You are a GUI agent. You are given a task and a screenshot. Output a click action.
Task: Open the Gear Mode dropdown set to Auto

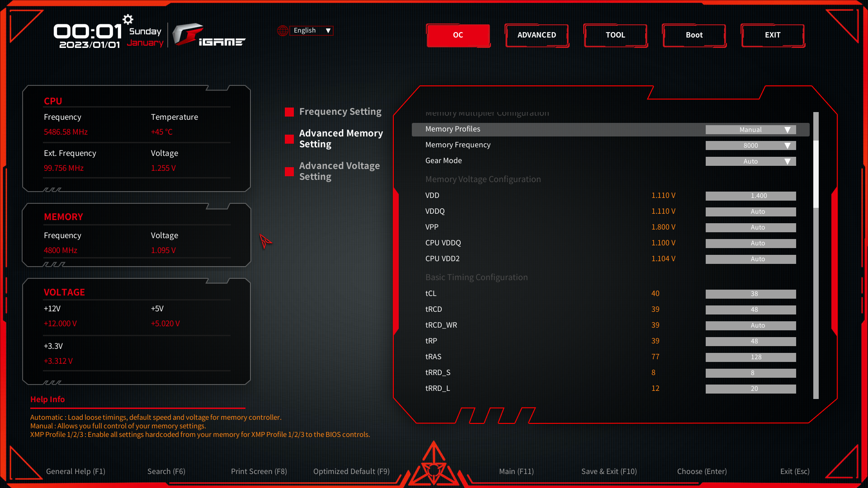coord(750,161)
